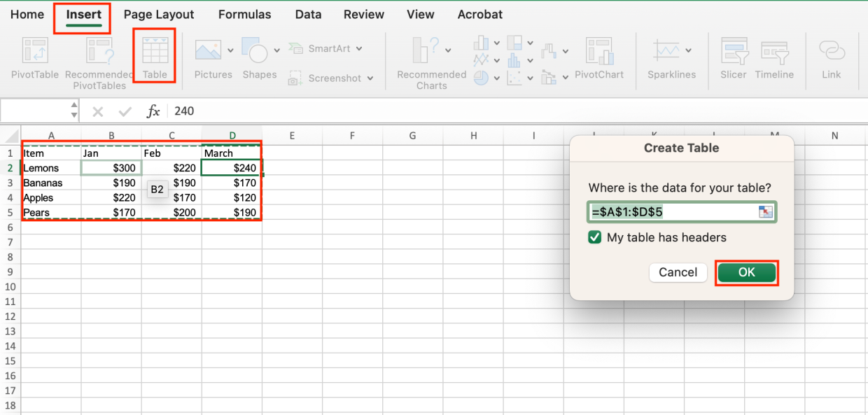Expand the column chart dropdown arrow
This screenshot has width=868, height=415.
click(496, 43)
